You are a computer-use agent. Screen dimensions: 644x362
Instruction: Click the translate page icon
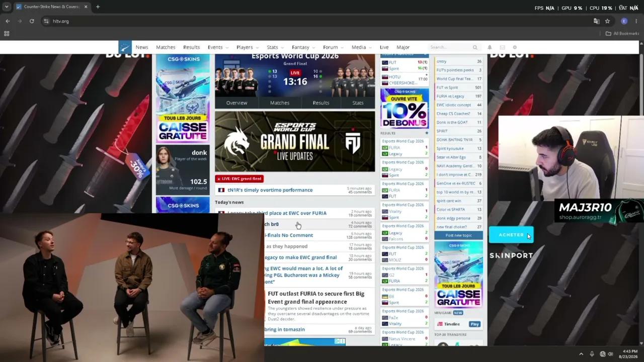pos(596,21)
